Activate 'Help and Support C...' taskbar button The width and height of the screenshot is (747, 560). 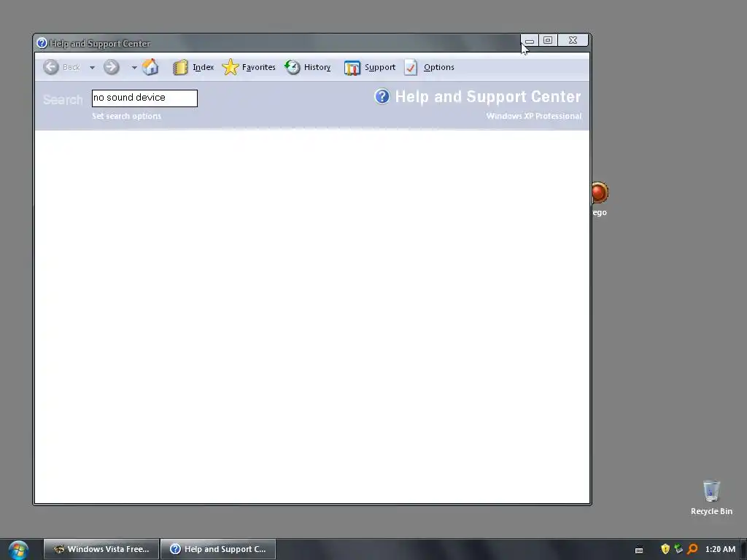218,549
